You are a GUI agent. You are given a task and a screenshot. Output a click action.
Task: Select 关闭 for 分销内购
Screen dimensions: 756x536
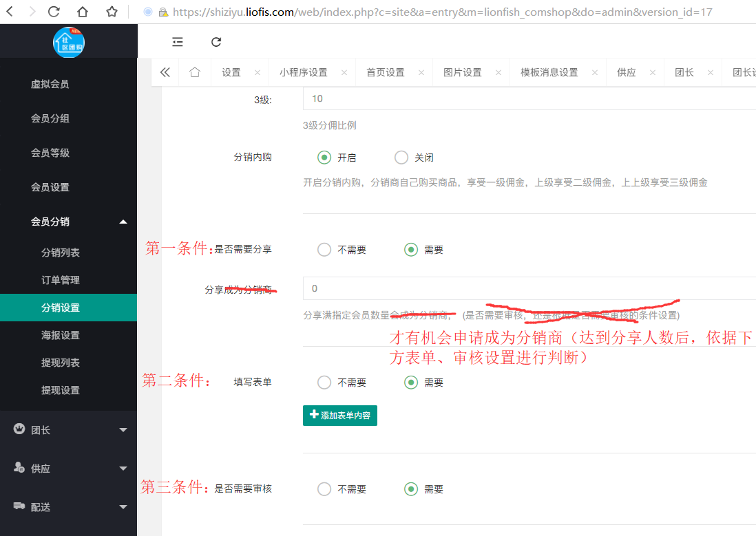coord(401,158)
